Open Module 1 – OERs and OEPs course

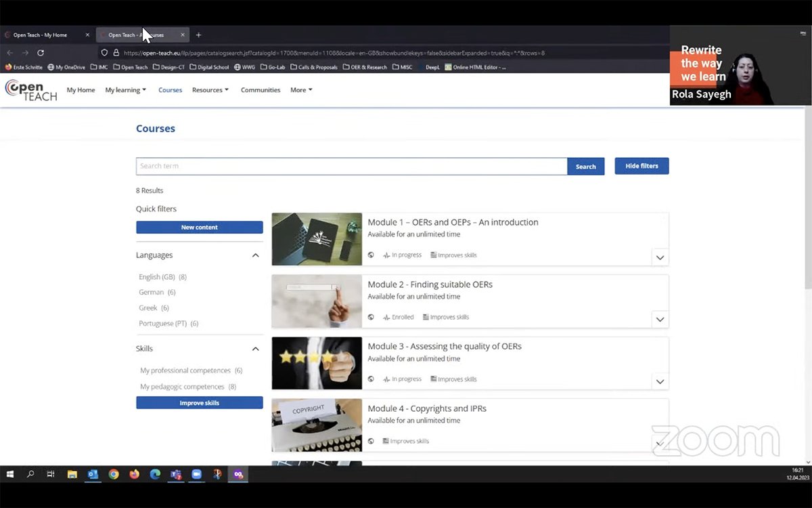click(x=453, y=222)
